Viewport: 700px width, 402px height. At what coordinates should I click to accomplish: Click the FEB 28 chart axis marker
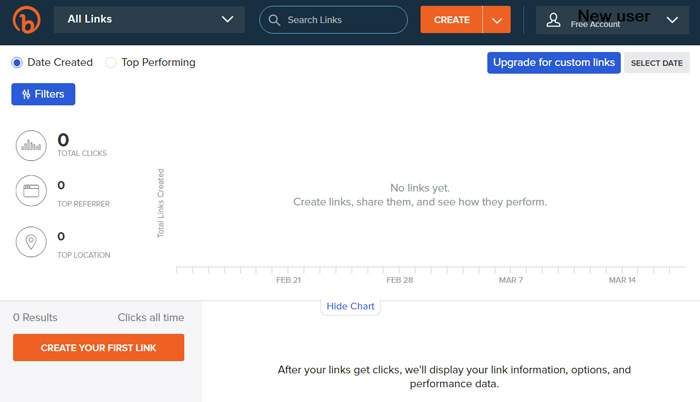click(x=400, y=280)
